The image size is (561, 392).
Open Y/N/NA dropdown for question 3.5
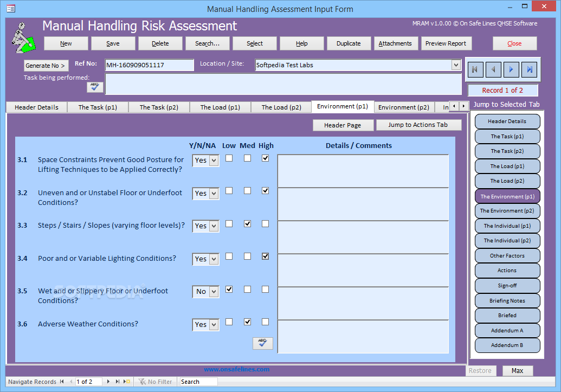coord(214,291)
